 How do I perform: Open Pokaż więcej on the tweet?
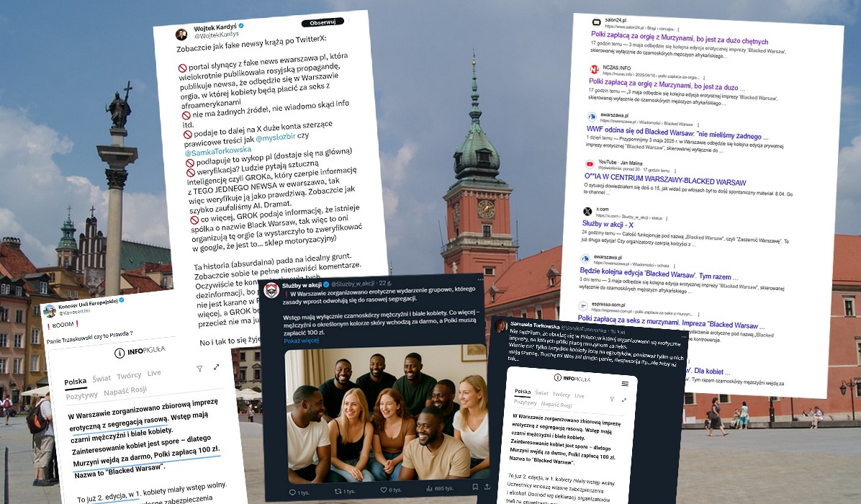tap(301, 340)
